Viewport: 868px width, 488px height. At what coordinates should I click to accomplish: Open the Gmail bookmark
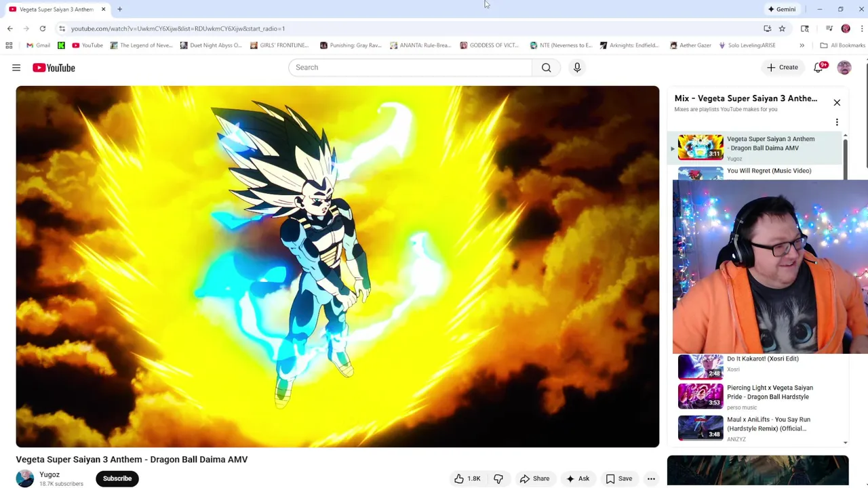pyautogui.click(x=38, y=45)
